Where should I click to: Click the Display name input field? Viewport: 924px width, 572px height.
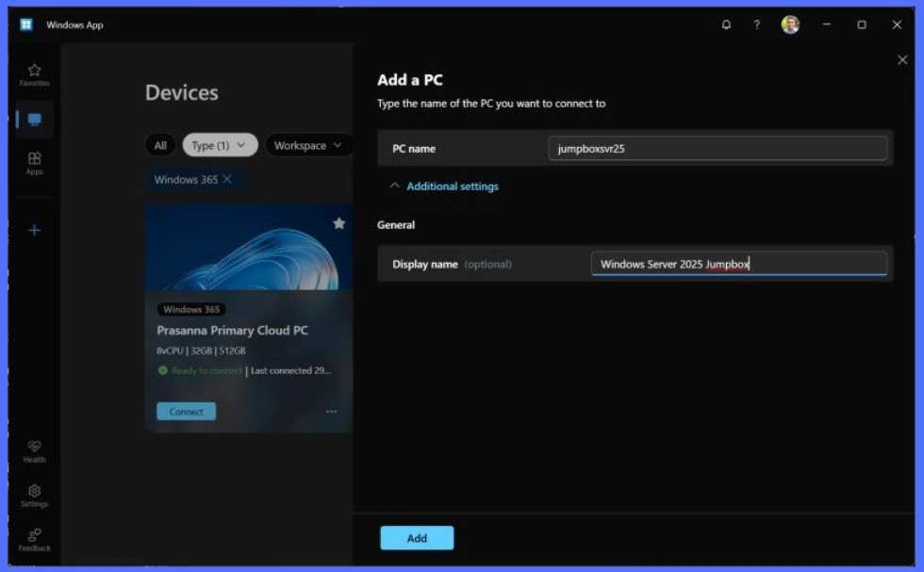[x=739, y=264]
